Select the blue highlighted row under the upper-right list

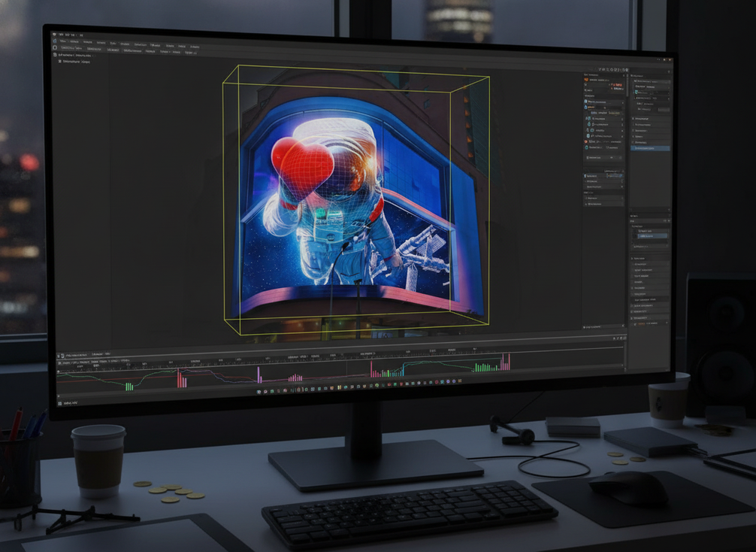[x=650, y=148]
